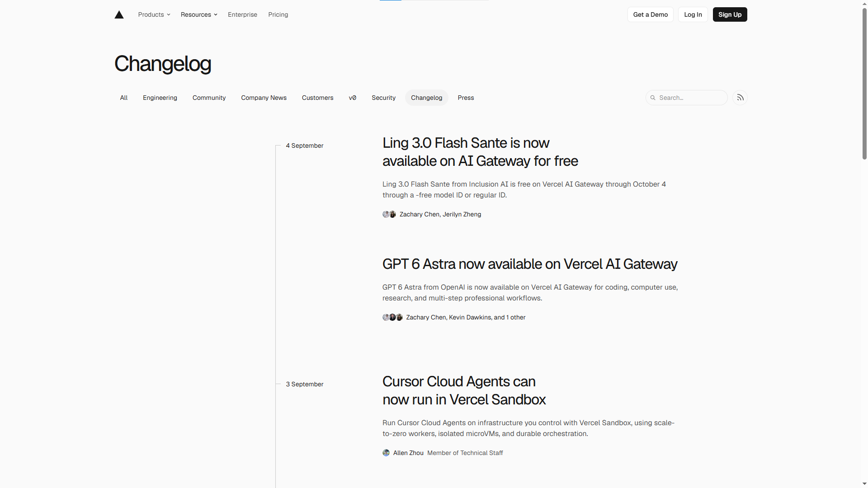This screenshot has width=868, height=488.
Task: Click avatars beside Zachary Chen, Kevin Dawkins
Action: pyautogui.click(x=392, y=317)
